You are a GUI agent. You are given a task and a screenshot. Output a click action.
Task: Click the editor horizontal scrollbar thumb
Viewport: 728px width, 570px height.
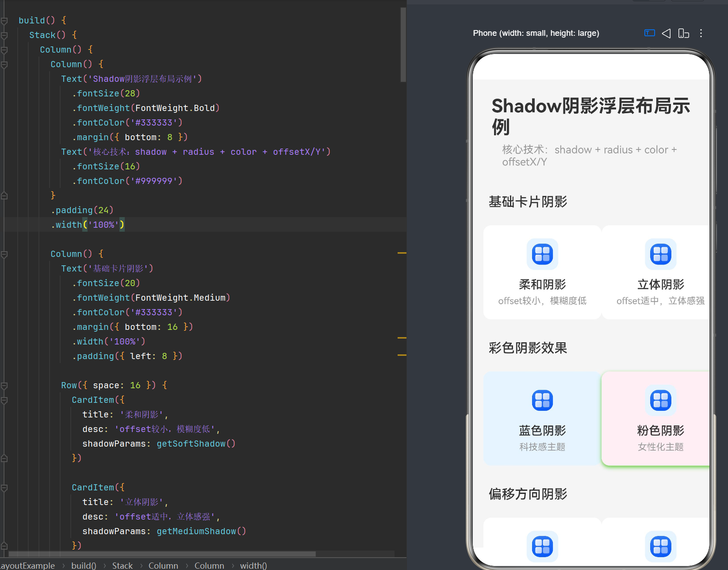click(162, 554)
